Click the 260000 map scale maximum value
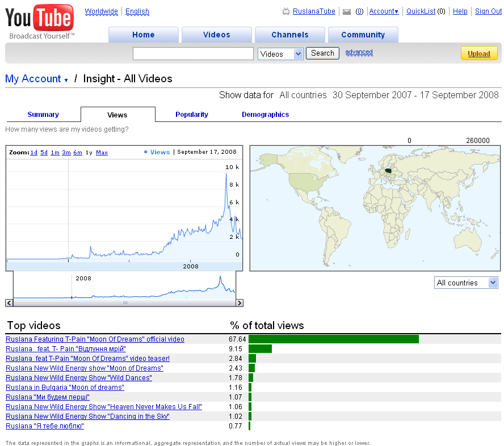The image size is (504, 446). click(x=478, y=140)
